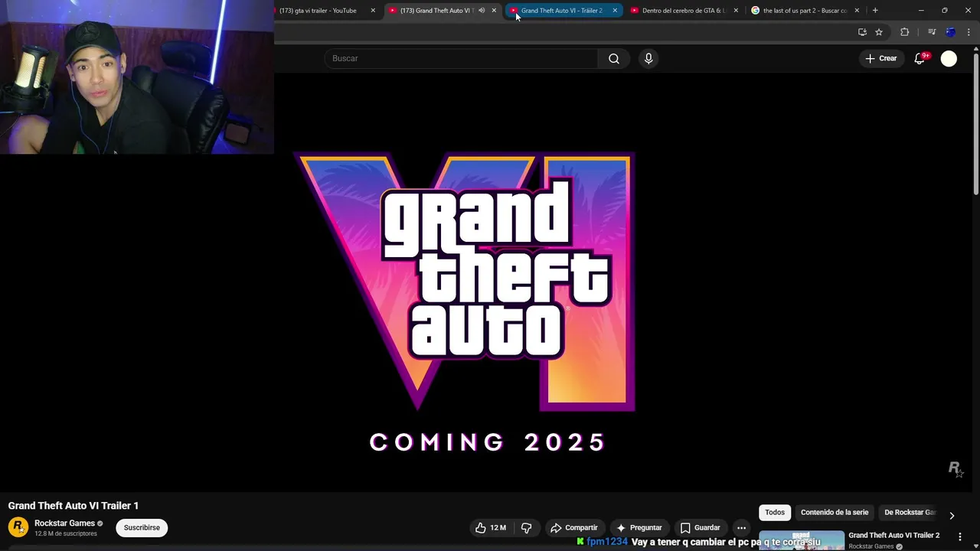Click the install/cast icon in address bar
Screen dimensions: 980x551
(x=862, y=32)
